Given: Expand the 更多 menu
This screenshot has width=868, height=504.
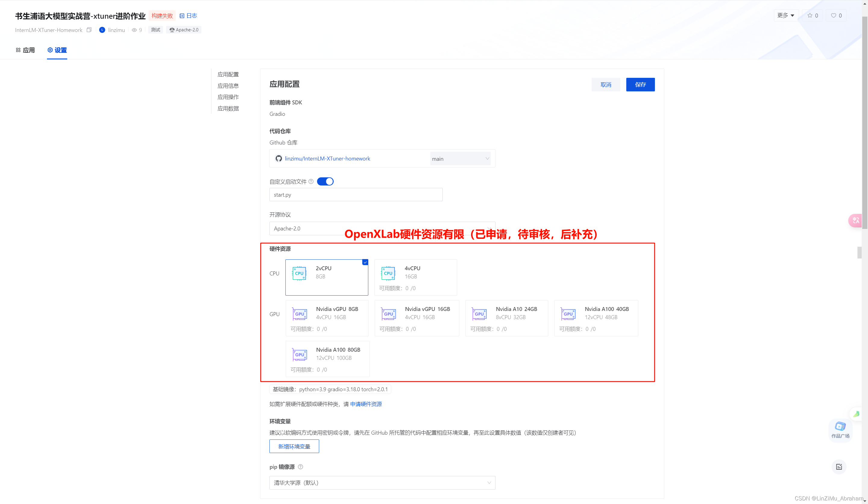Looking at the screenshot, I should click(x=786, y=15).
